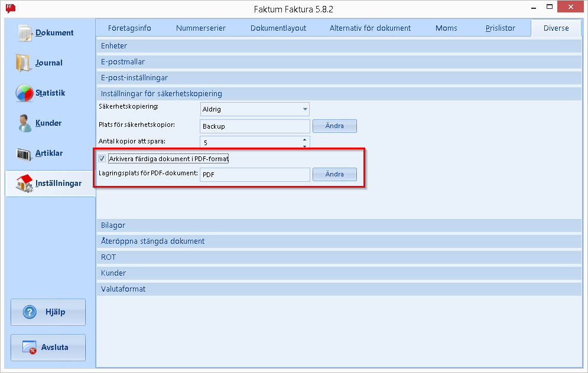The width and height of the screenshot is (588, 373).
Task: Close the Faktum Faktura window
Action: [x=571, y=6]
